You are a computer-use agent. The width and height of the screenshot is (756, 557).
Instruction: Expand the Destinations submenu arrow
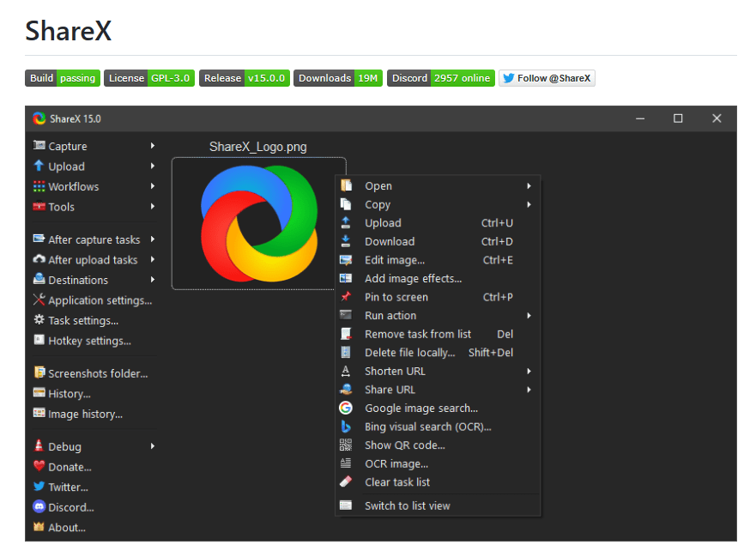(153, 279)
